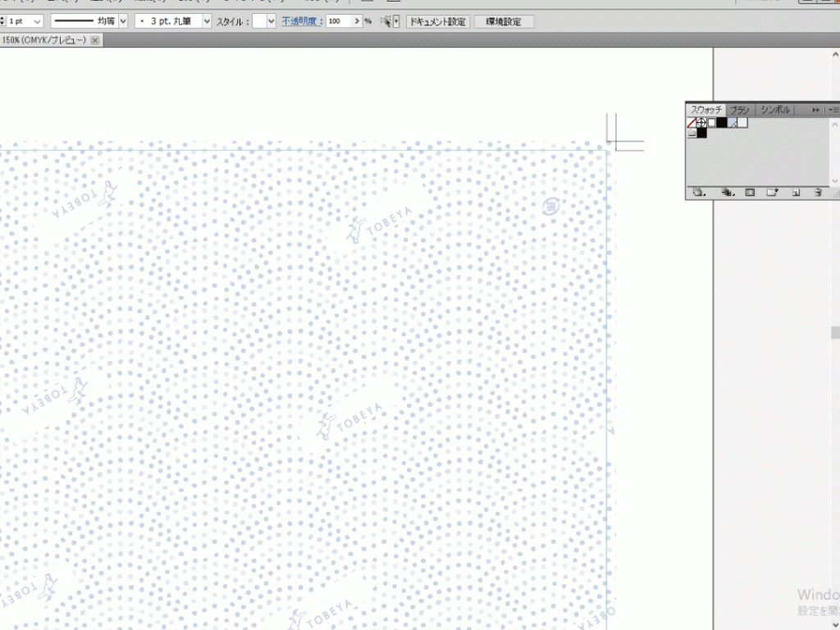
Task: Open the show swatch kinds menu icon
Action: click(x=727, y=192)
